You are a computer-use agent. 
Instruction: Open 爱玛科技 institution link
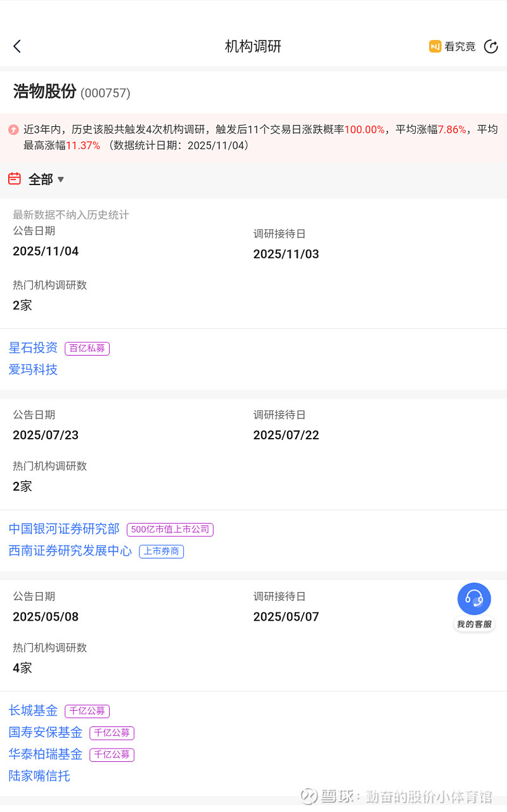tap(33, 369)
